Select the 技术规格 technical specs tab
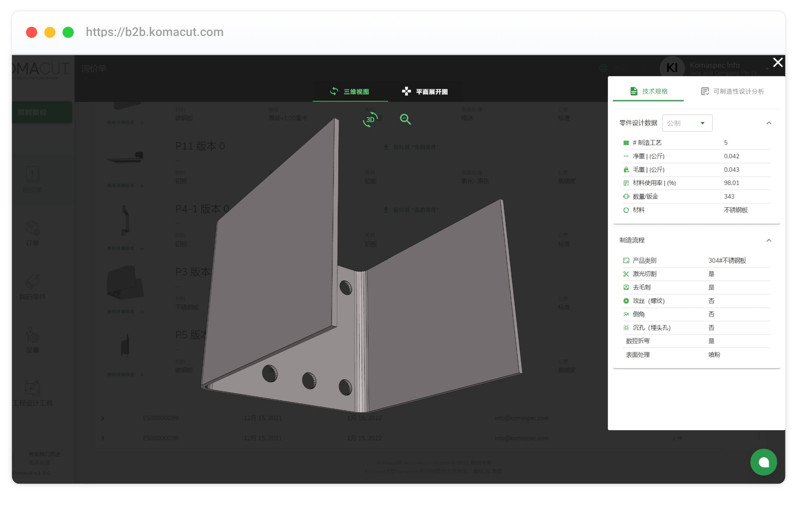This screenshot has height=508, width=812. pos(648,91)
